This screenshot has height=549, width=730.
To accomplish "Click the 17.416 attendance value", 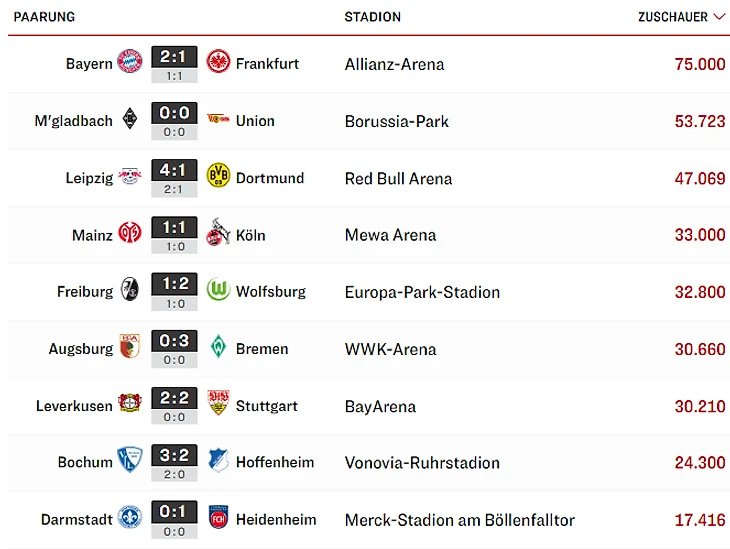I will 700,520.
